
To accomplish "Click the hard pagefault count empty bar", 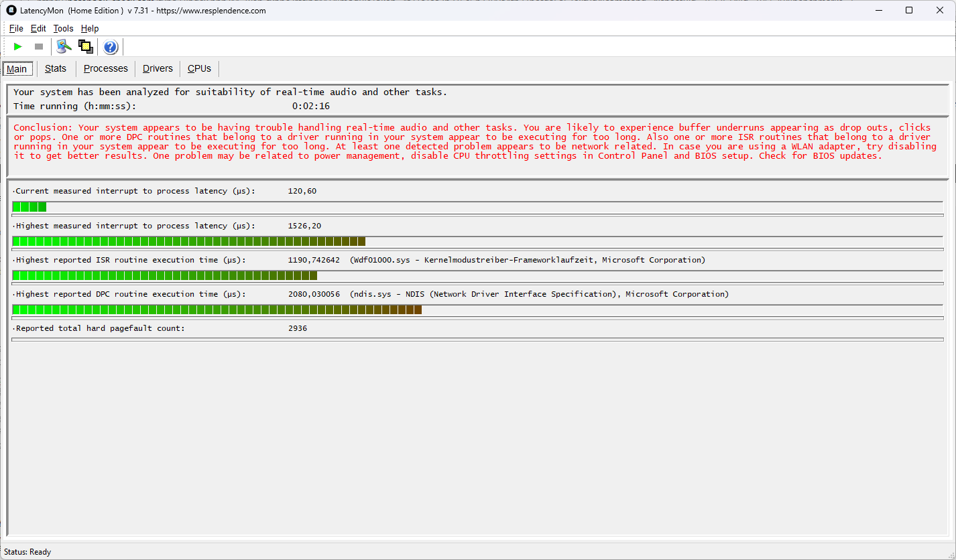I will pos(477,340).
